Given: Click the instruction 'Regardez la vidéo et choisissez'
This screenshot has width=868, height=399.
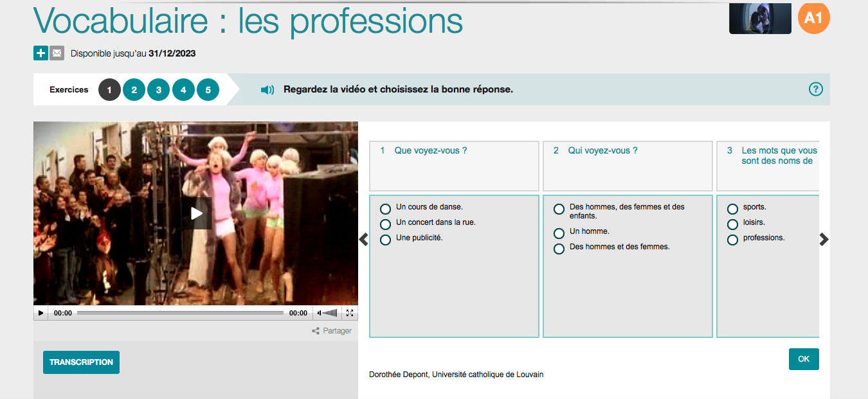Looking at the screenshot, I should (398, 90).
